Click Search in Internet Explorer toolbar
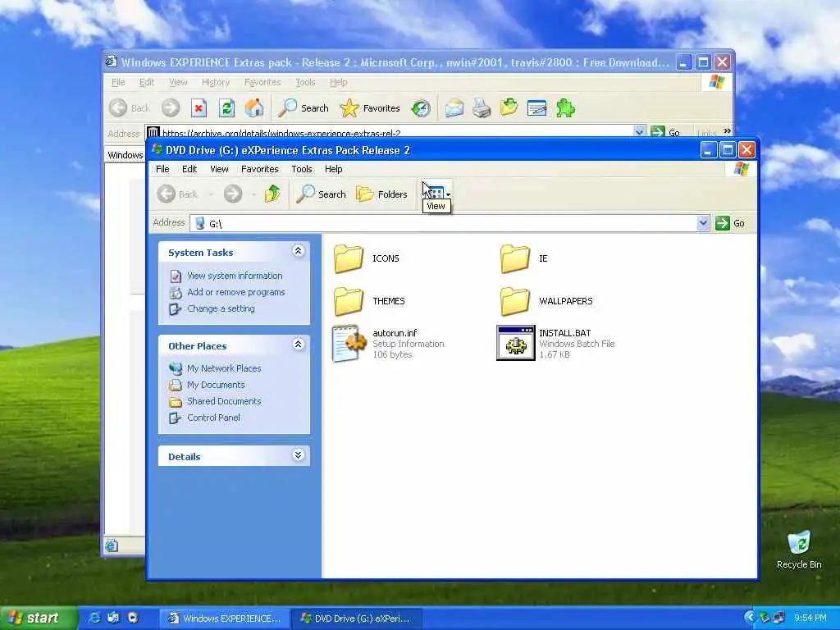840x630 pixels. coord(304,108)
